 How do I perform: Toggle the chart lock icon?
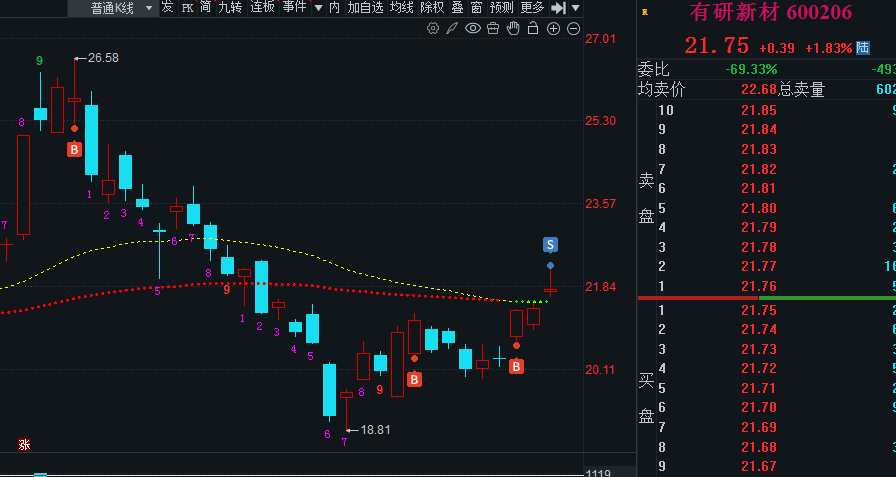tap(533, 28)
